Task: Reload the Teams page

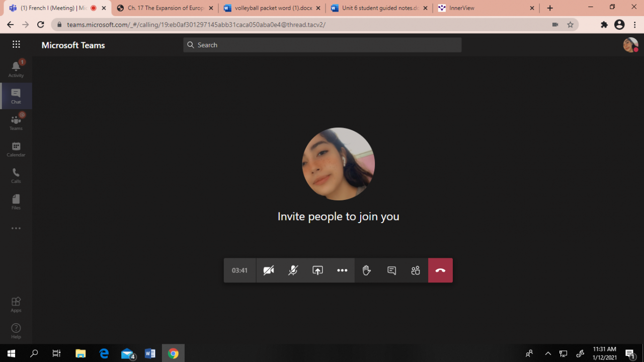Action: pos(41,25)
